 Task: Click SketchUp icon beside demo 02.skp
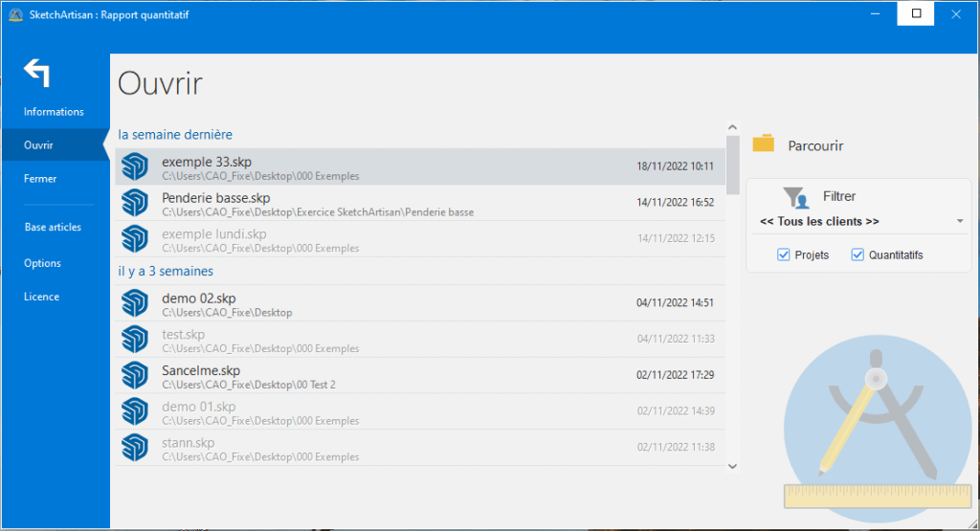pyautogui.click(x=134, y=303)
